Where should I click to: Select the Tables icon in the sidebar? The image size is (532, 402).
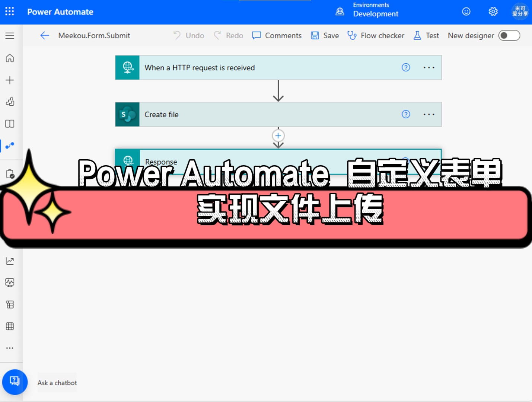tap(10, 326)
